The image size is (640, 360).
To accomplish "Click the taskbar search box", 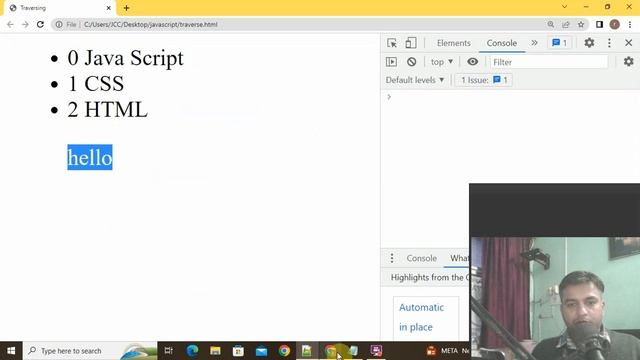I will tap(90, 351).
